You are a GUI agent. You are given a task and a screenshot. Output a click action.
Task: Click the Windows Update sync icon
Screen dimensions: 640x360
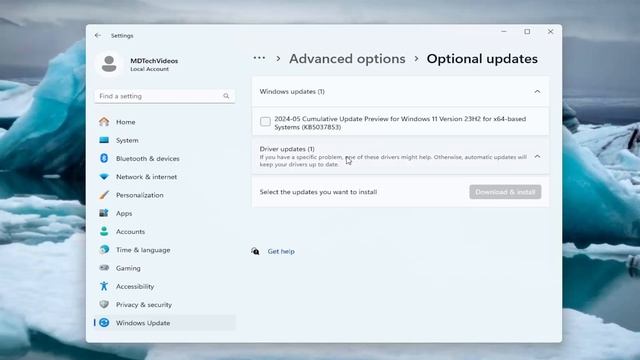click(x=104, y=322)
